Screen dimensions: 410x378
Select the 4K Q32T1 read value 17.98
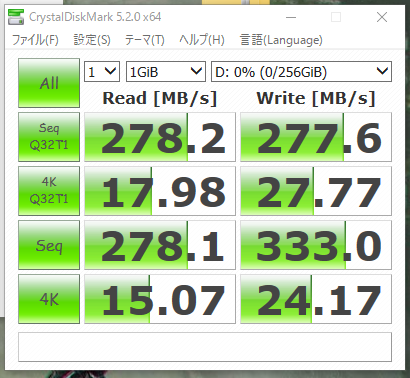(160, 191)
